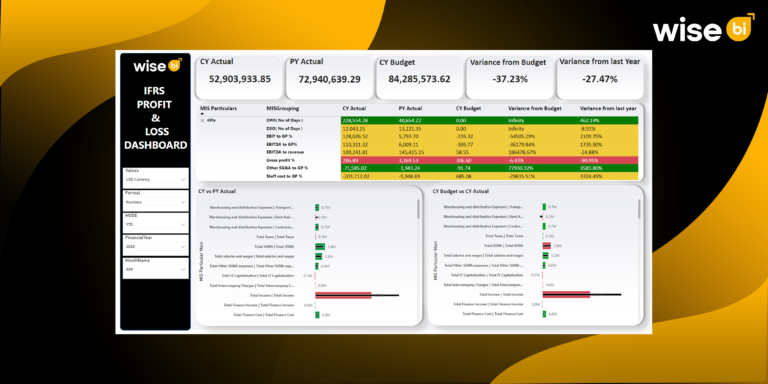Click the Total Income bar in CY vs PY Actual
Viewport: 768px width, 384px height.
pyautogui.click(x=343, y=295)
